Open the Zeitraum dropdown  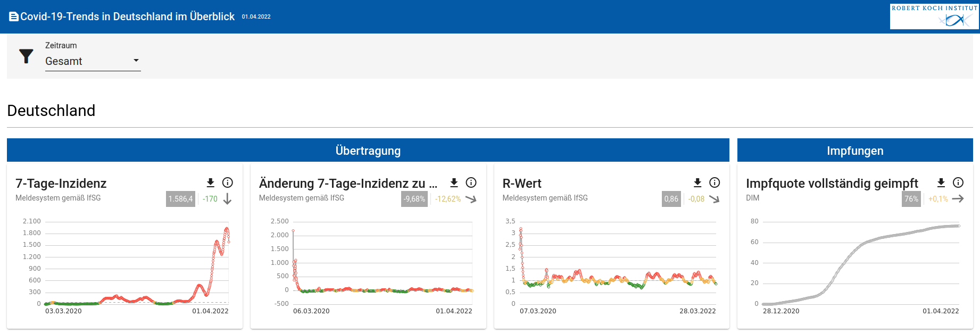(x=92, y=61)
